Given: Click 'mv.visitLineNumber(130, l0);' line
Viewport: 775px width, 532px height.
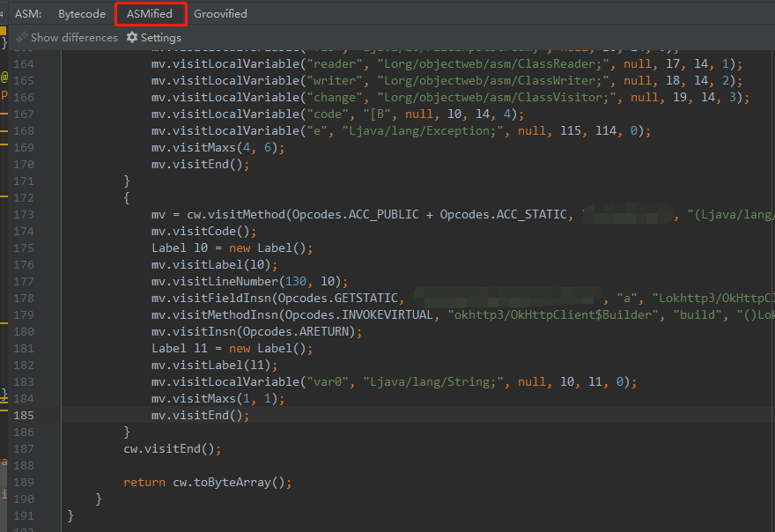Looking at the screenshot, I should [249, 281].
